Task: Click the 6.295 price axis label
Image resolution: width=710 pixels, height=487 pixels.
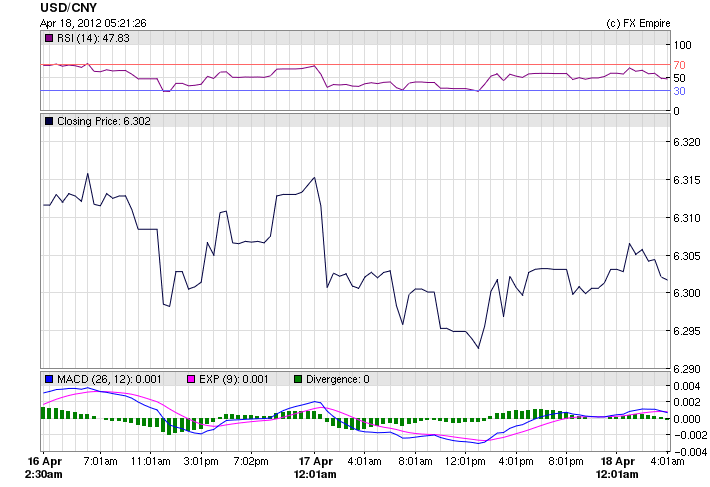Action: (x=687, y=331)
